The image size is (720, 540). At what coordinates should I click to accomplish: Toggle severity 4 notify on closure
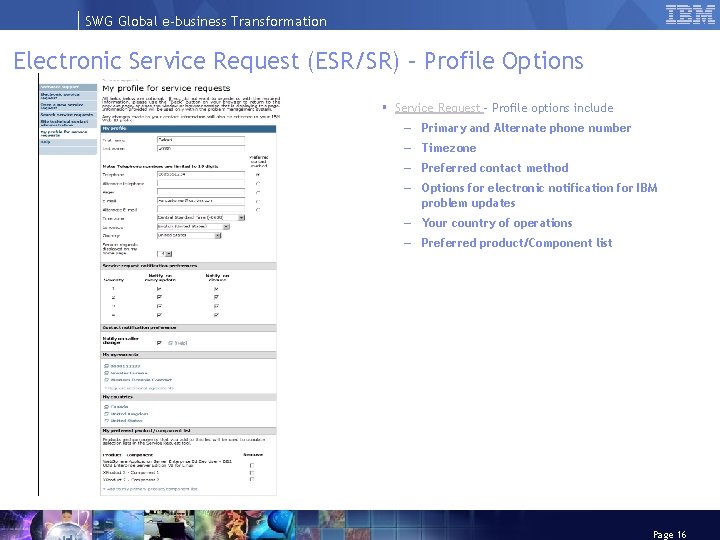[216, 315]
